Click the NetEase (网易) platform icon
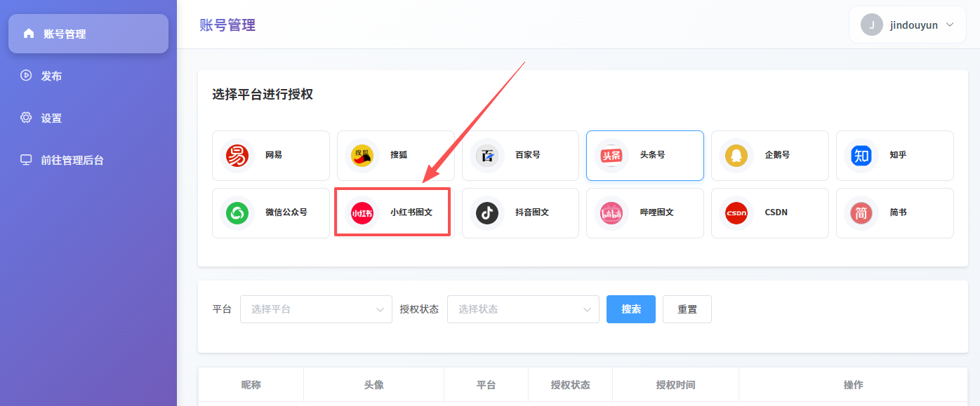 point(237,155)
